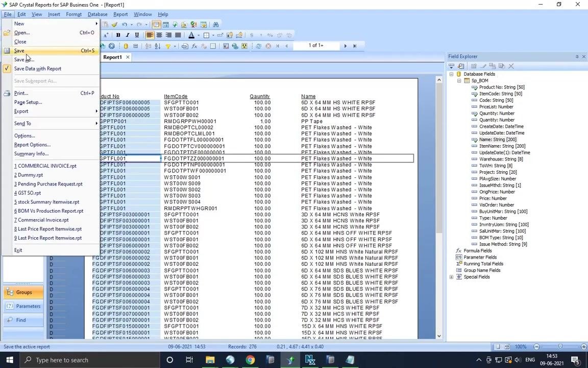Open Select Expert dropdown arrow

[x=175, y=46]
